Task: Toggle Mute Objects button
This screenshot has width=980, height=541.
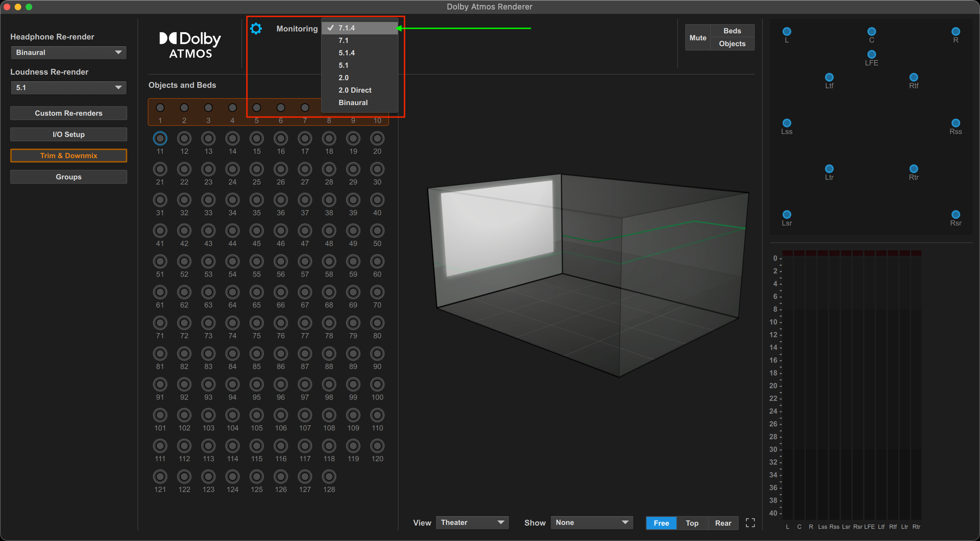Action: [732, 44]
